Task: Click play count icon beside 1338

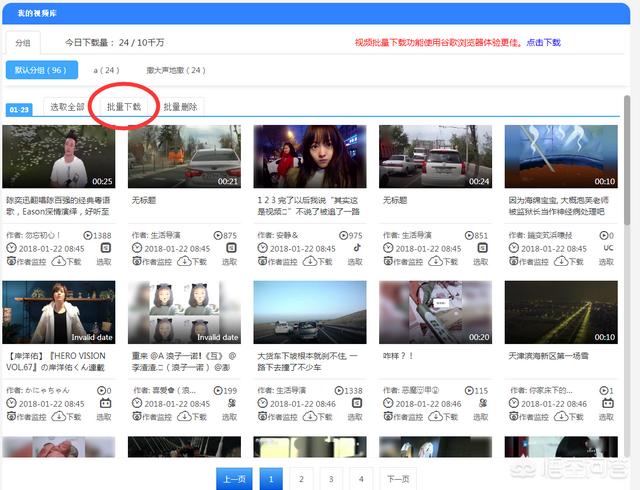Action: (x=339, y=391)
